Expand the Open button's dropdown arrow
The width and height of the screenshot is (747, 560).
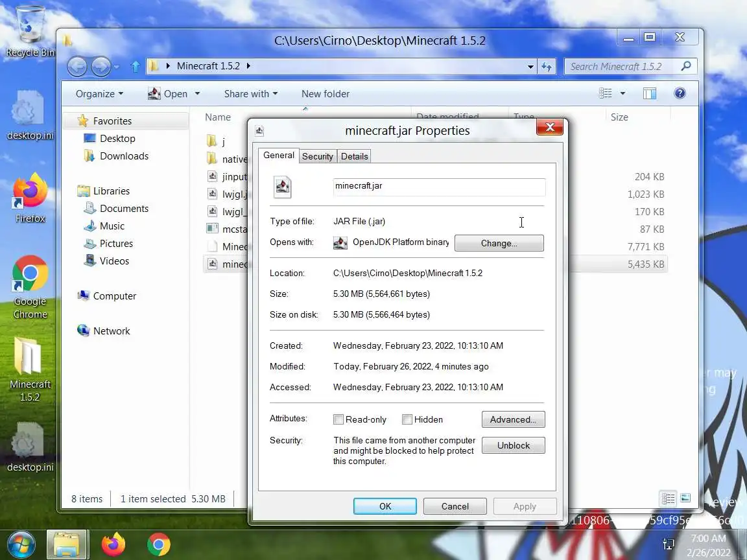197,94
